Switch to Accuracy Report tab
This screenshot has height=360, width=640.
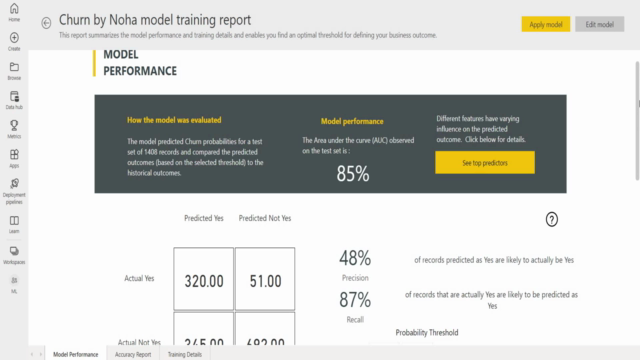click(133, 354)
